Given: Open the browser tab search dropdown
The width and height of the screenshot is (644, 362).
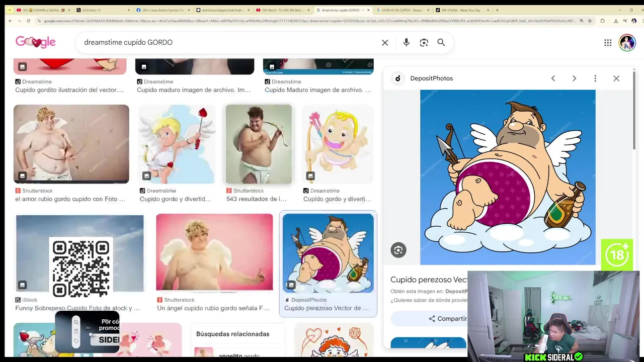Looking at the screenshot, I should coord(9,10).
